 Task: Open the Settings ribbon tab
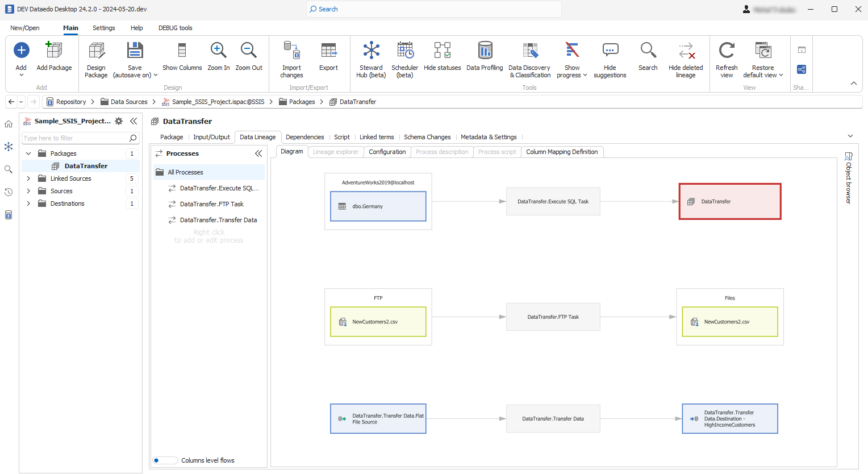pyautogui.click(x=104, y=28)
